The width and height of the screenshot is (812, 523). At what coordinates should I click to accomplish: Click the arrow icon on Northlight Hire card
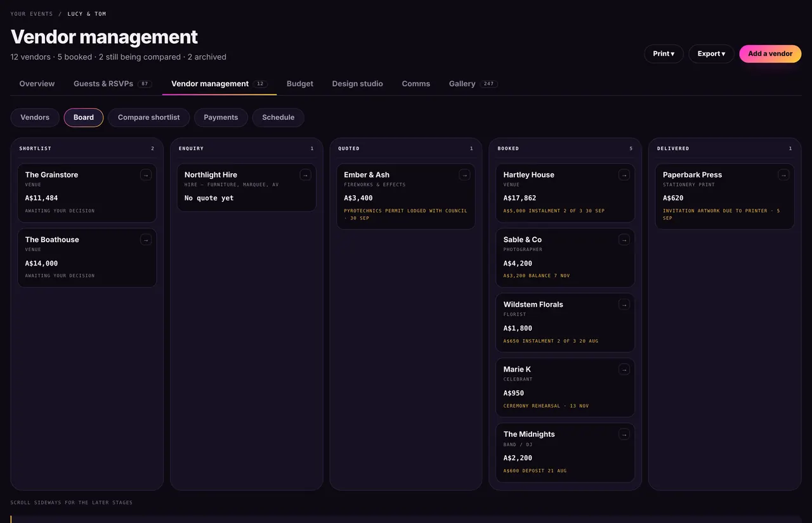[305, 175]
